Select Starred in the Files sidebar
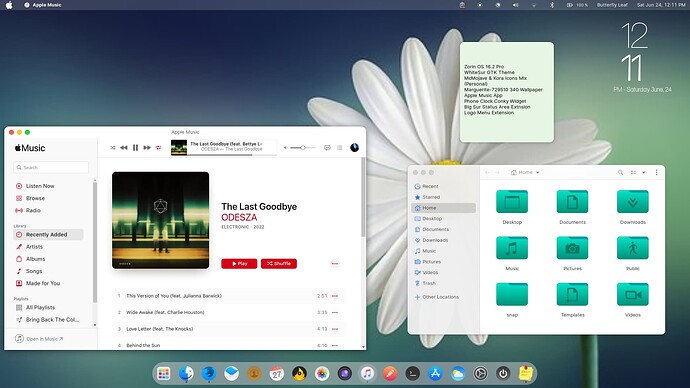The width and height of the screenshot is (690, 388). pos(443,197)
